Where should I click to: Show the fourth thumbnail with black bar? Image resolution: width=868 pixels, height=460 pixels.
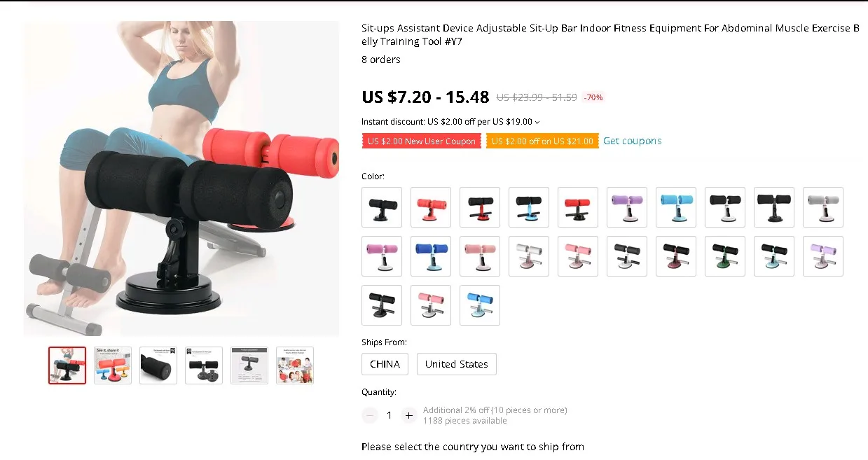pyautogui.click(x=204, y=365)
